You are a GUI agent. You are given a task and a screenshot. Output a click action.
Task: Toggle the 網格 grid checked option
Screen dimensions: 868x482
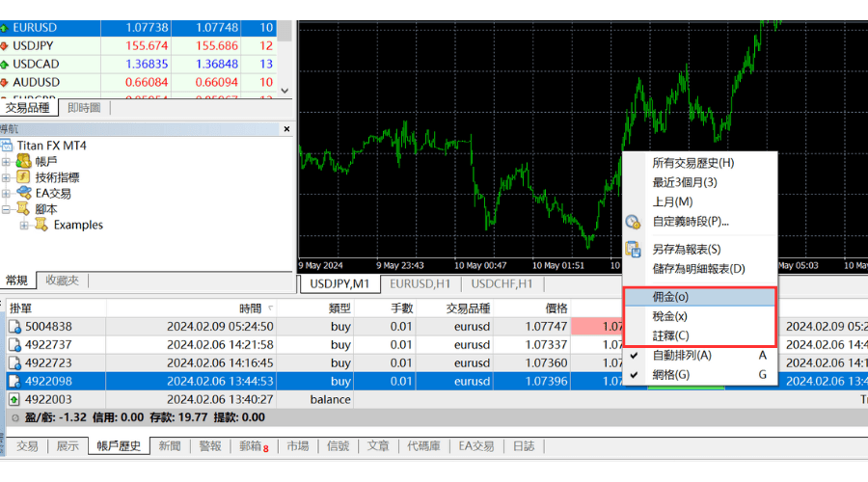670,374
